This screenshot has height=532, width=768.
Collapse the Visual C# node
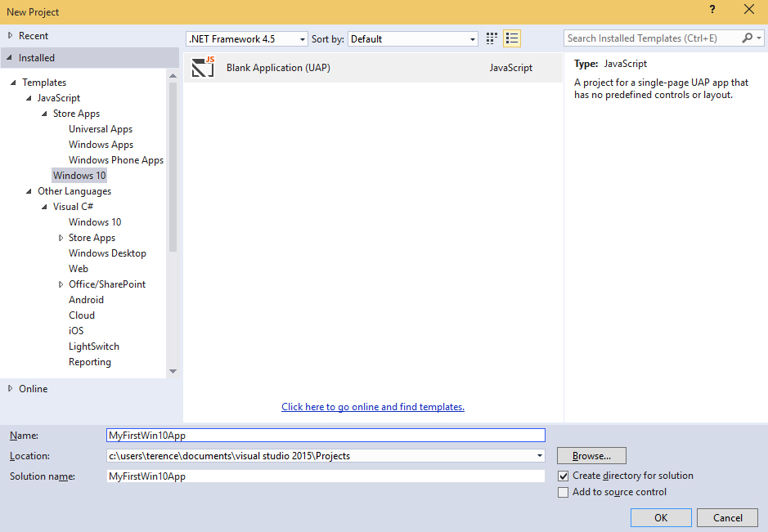click(x=44, y=207)
